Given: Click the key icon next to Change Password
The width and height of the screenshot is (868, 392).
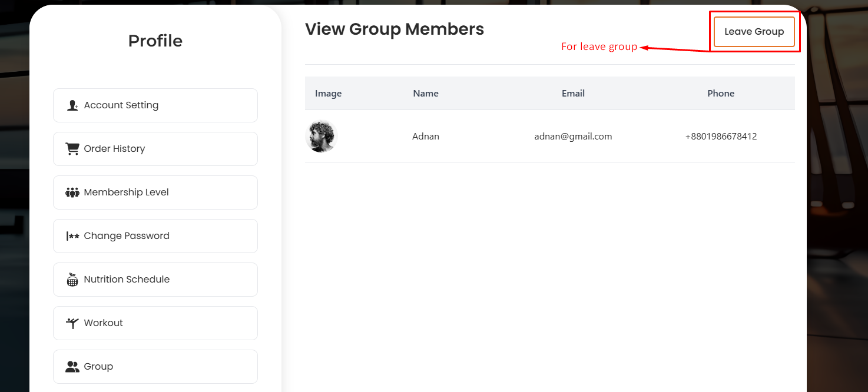Looking at the screenshot, I should (72, 235).
